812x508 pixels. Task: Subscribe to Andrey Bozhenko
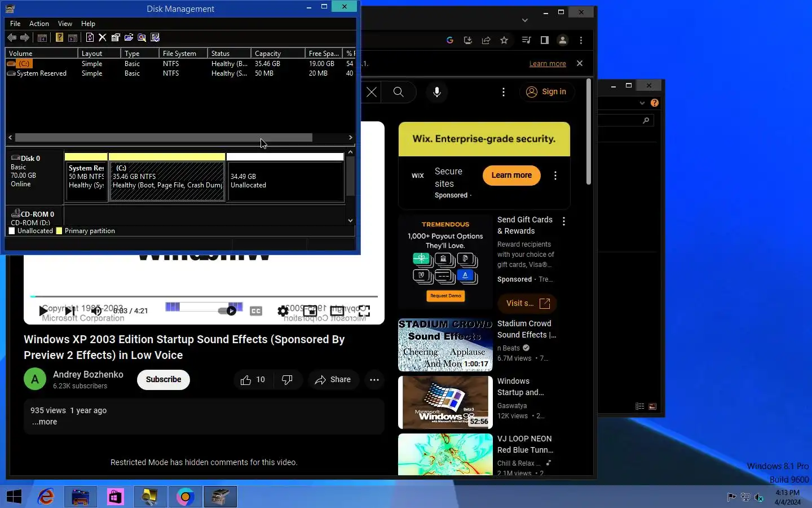coord(164,379)
